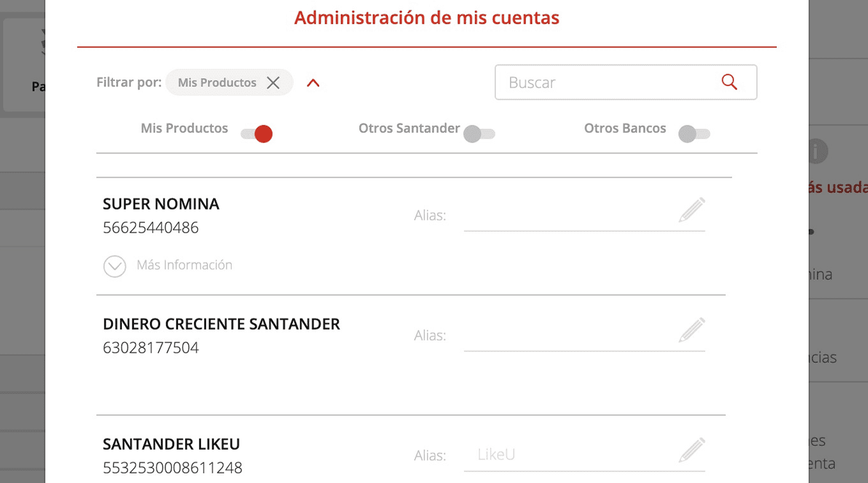Select account number 63028177504
Viewport: 868px width, 483px height.
(151, 348)
